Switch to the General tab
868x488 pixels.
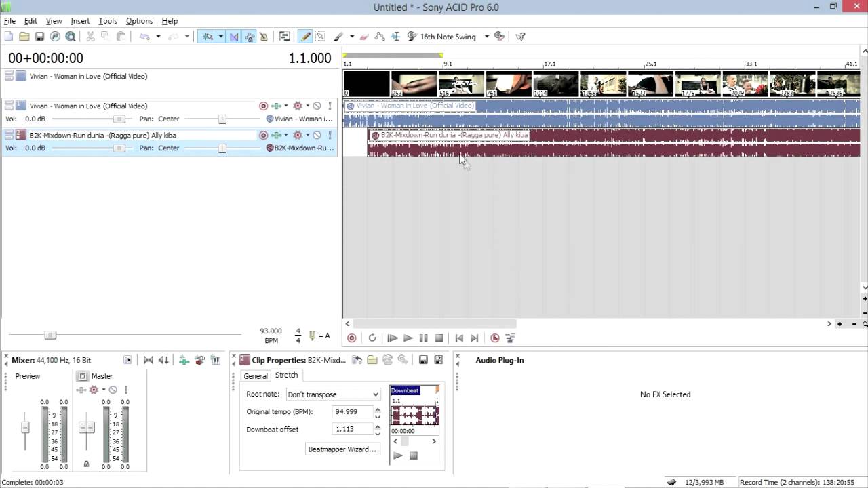point(256,375)
